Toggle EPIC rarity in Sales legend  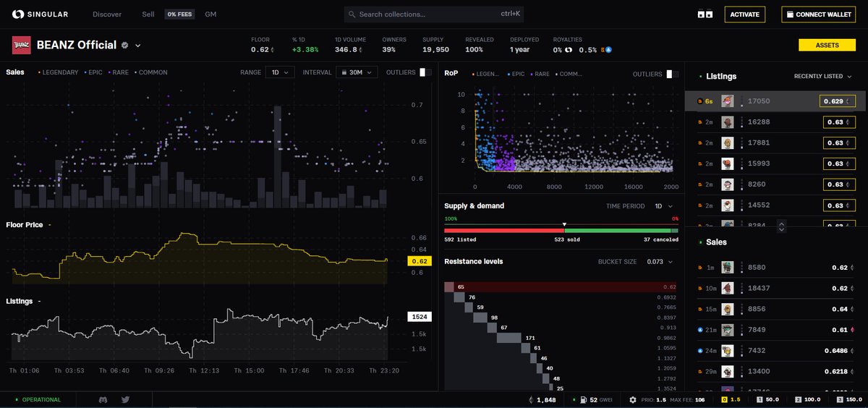point(94,72)
